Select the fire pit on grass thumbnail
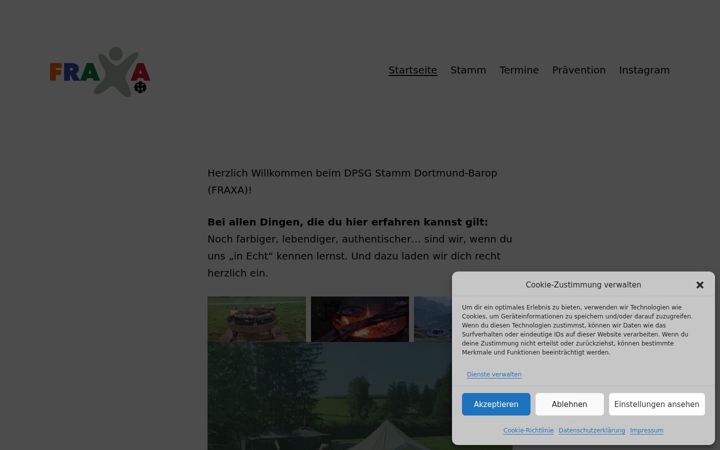 257,319
